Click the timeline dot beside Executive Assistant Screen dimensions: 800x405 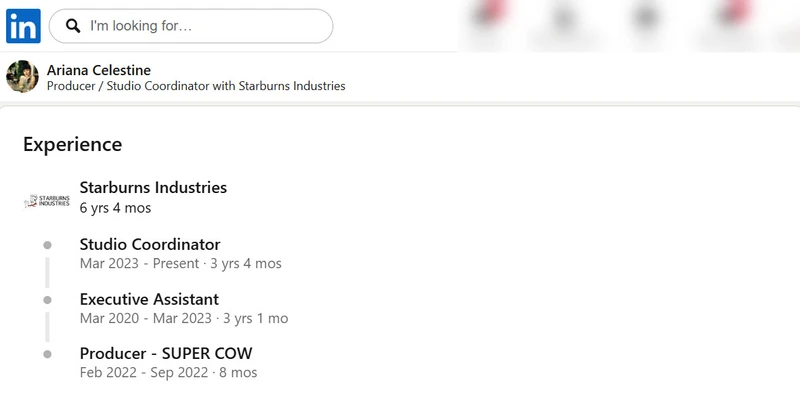point(47,300)
